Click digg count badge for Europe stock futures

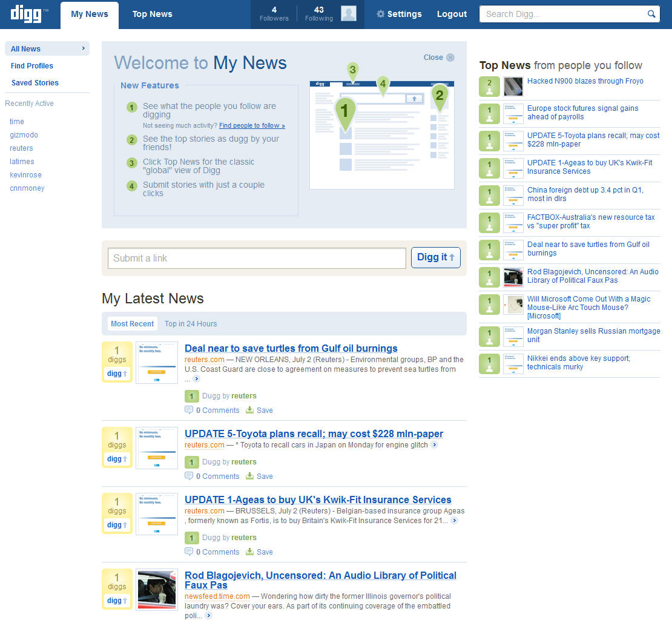489,114
